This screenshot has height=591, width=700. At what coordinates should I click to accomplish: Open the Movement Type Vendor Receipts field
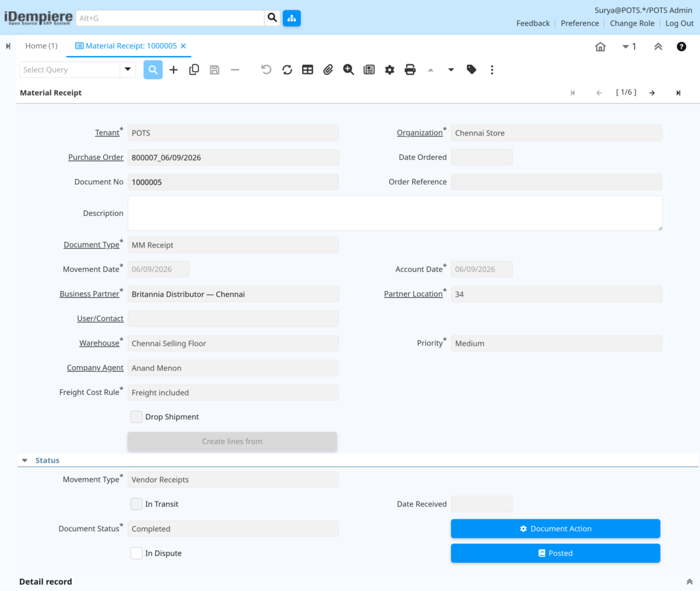[x=233, y=480]
